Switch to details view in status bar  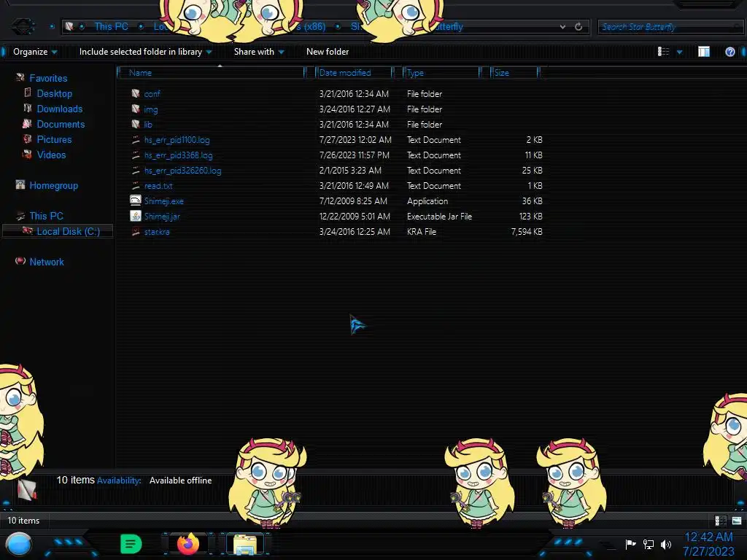(720, 521)
